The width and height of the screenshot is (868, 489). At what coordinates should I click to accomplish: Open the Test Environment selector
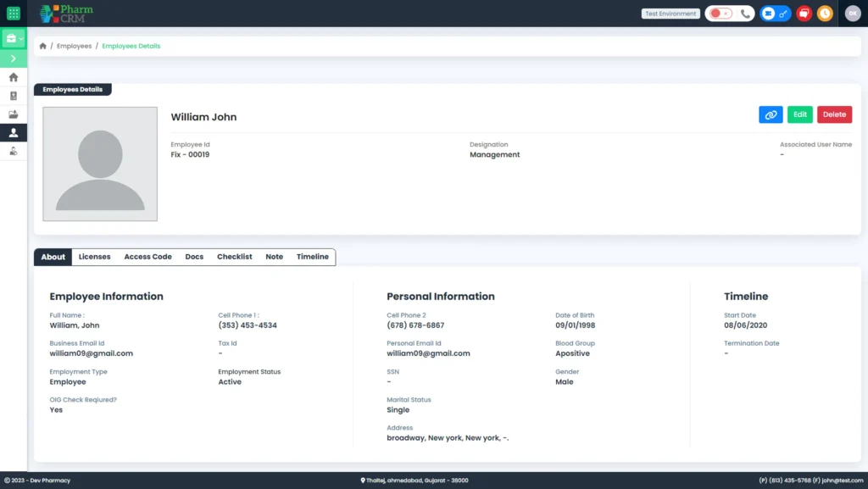[670, 13]
